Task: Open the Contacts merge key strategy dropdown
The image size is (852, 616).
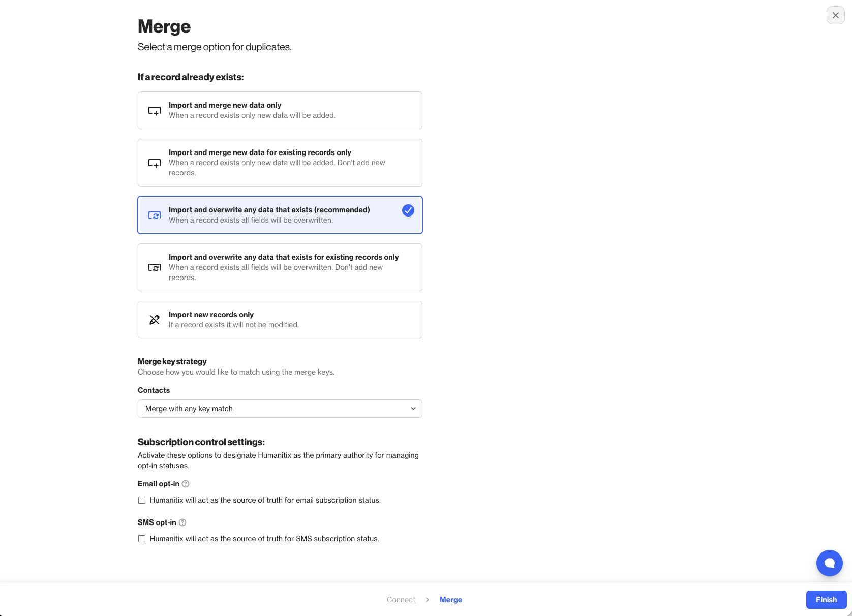Action: pos(280,409)
